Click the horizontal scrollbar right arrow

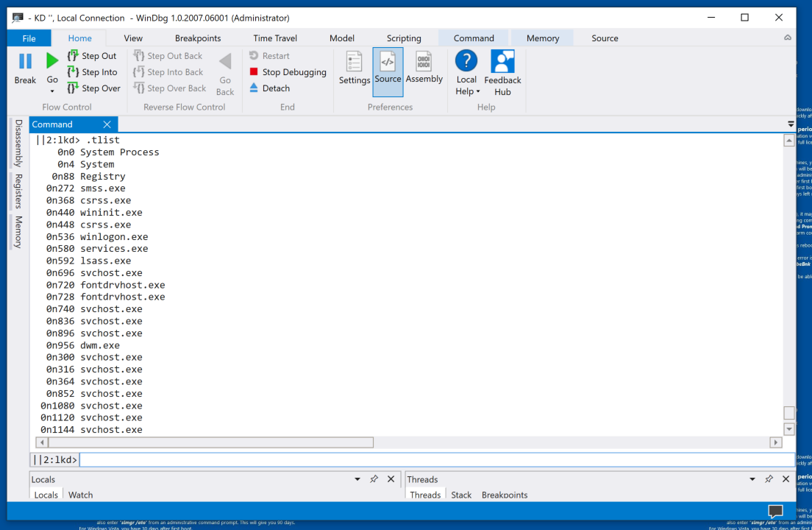pyautogui.click(x=775, y=442)
